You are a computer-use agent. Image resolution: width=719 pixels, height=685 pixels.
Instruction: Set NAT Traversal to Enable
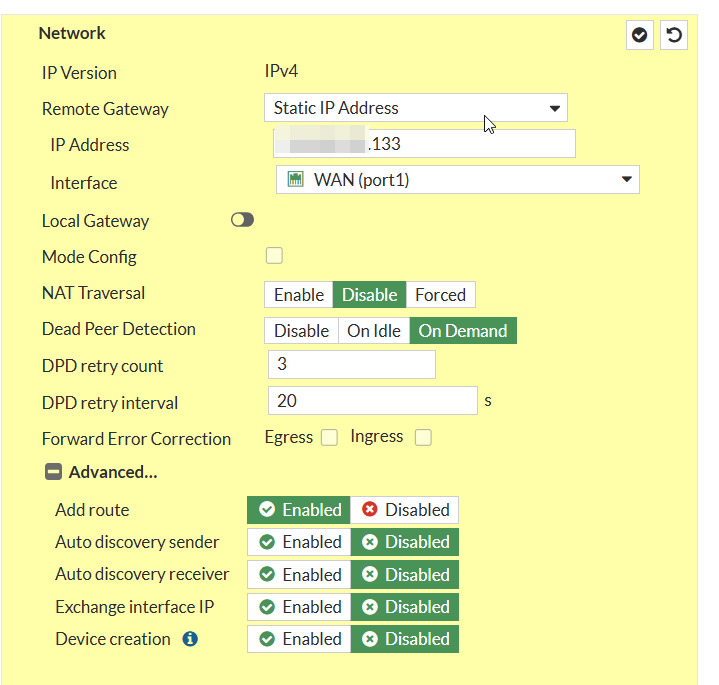pos(298,295)
